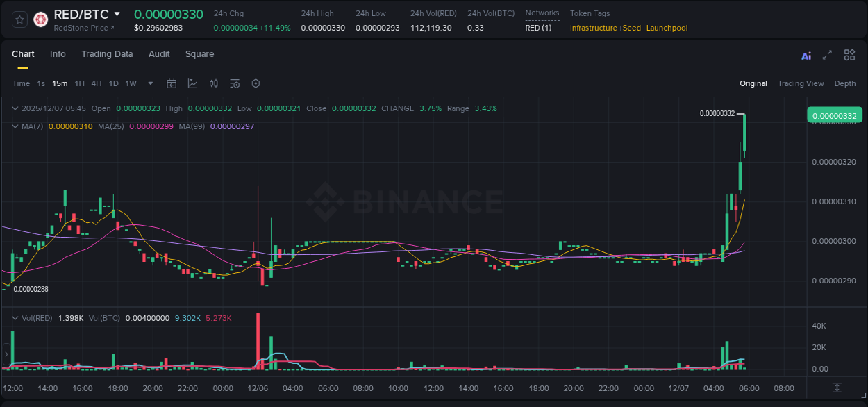Viewport: 868px width, 407px height.
Task: Switch chart mode to Trading View
Action: pos(800,83)
